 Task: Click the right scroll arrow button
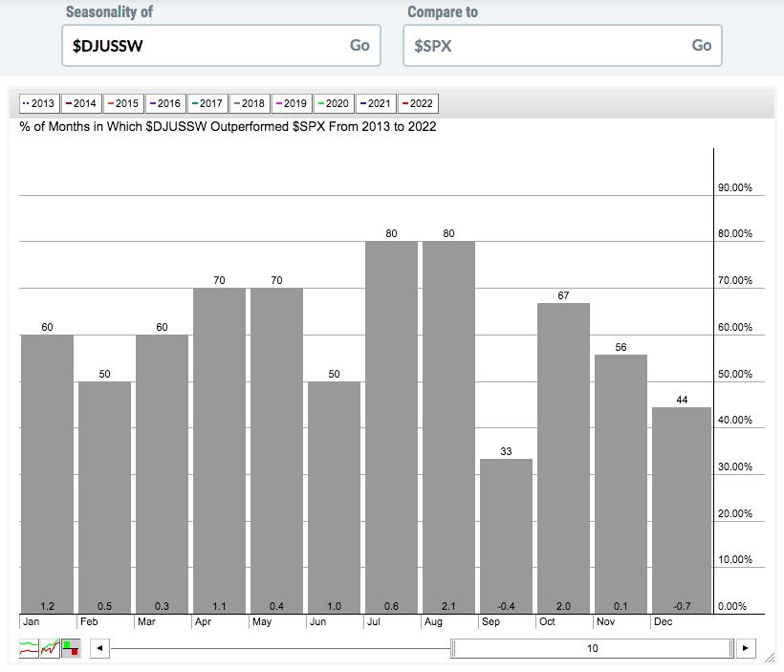(x=746, y=648)
